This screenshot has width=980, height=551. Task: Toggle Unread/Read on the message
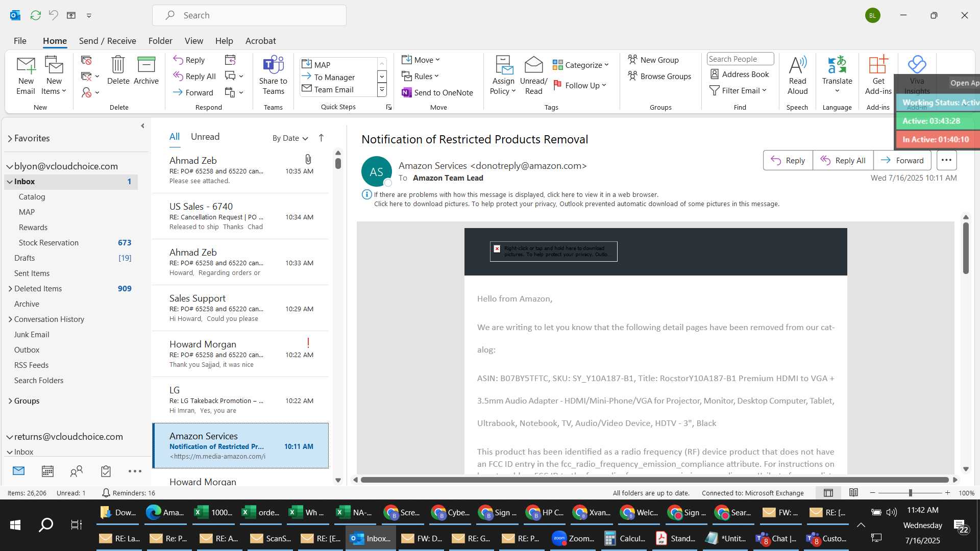pos(533,75)
